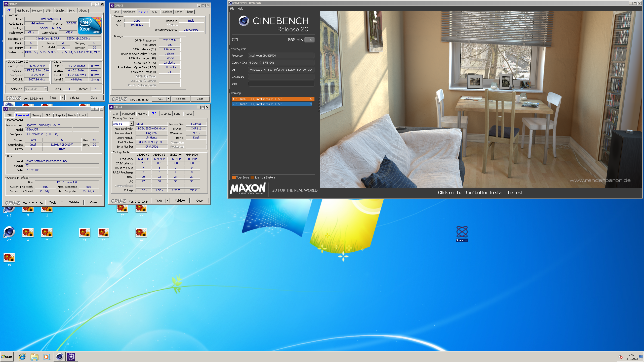Screen dimensions: 644x362
Task: Launch Internet Explorer from the taskbar
Action: (22, 356)
